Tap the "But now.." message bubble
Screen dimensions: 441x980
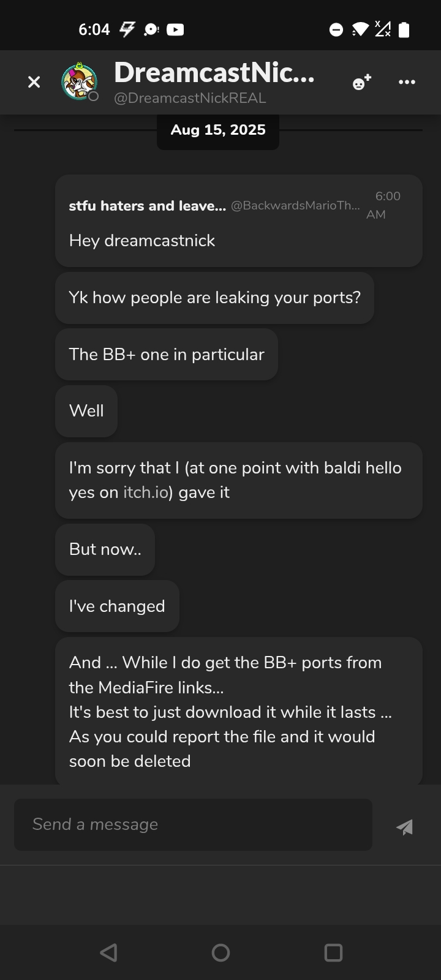coord(105,549)
